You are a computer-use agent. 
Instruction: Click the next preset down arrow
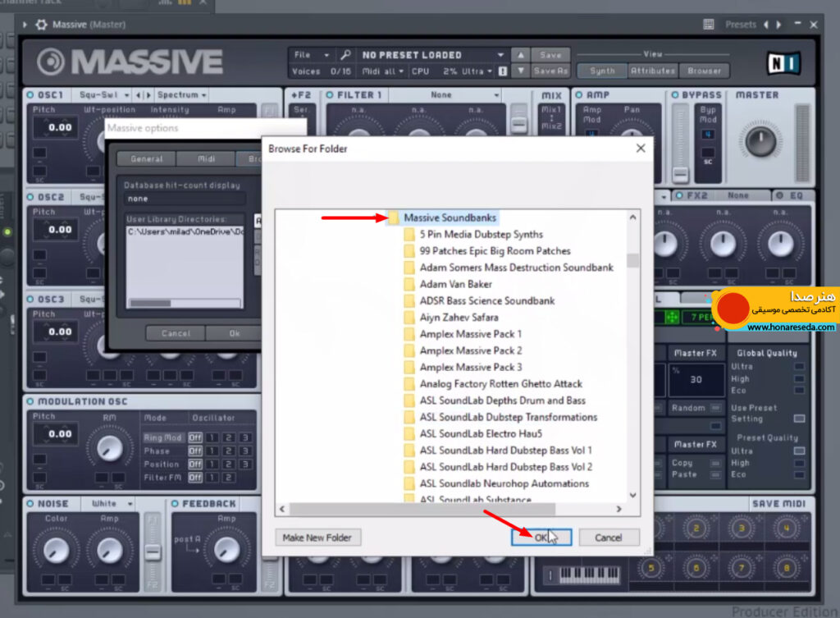pos(520,71)
